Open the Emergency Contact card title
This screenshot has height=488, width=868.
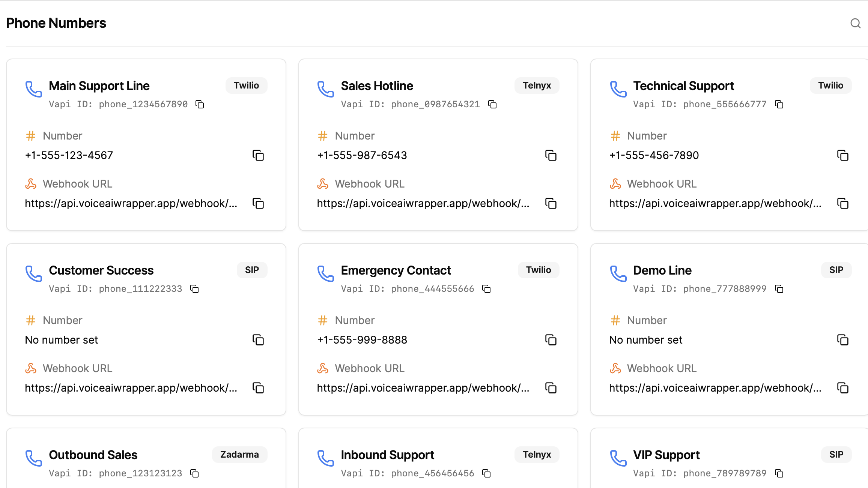396,270
